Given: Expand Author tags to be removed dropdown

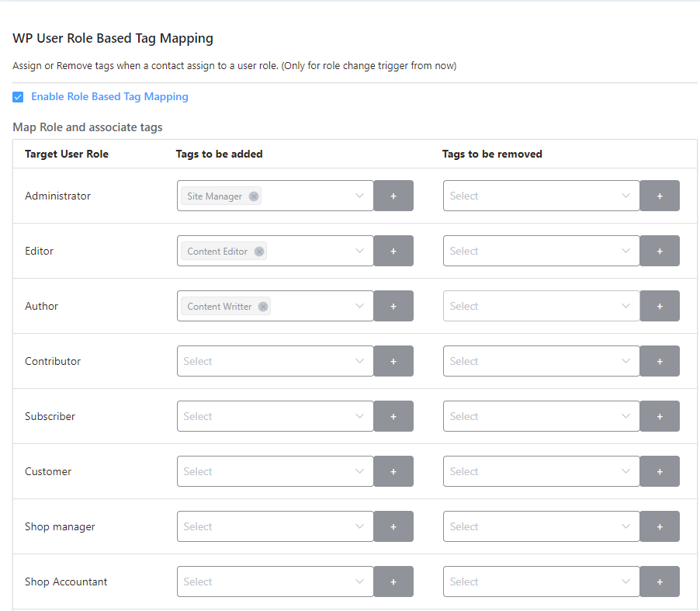Looking at the screenshot, I should [x=541, y=307].
